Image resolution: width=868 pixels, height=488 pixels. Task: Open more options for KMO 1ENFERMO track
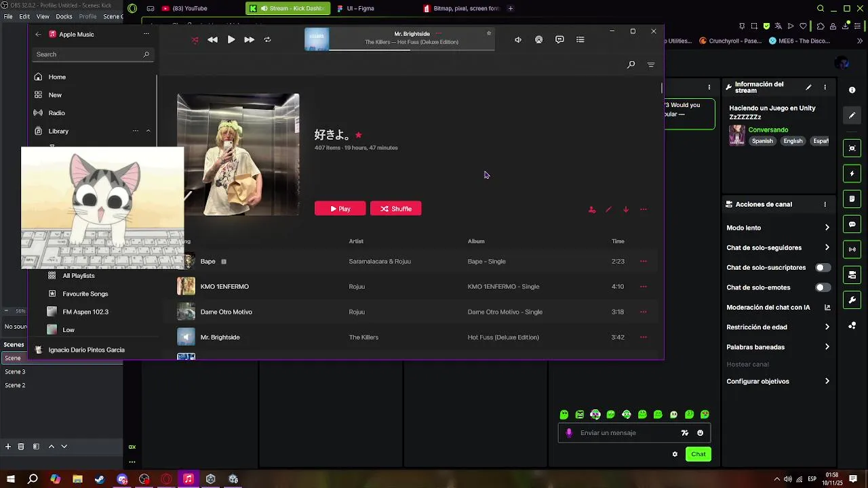point(644,287)
